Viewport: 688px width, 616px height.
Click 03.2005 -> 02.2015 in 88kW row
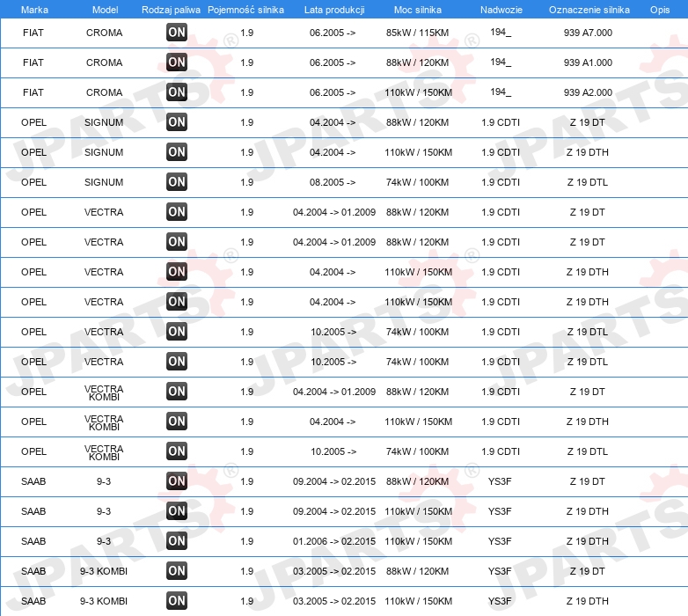334,571
